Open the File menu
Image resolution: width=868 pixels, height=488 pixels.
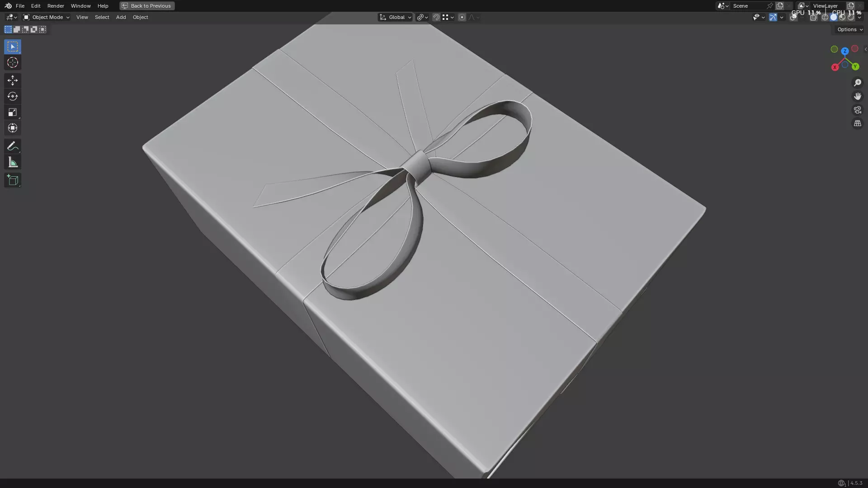20,6
